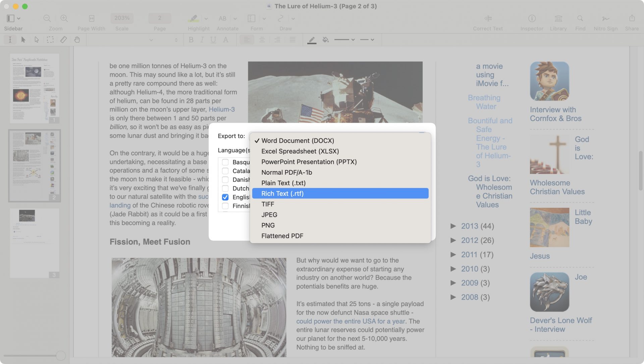The image size is (644, 364).
Task: Open the document Library
Action: click(558, 18)
